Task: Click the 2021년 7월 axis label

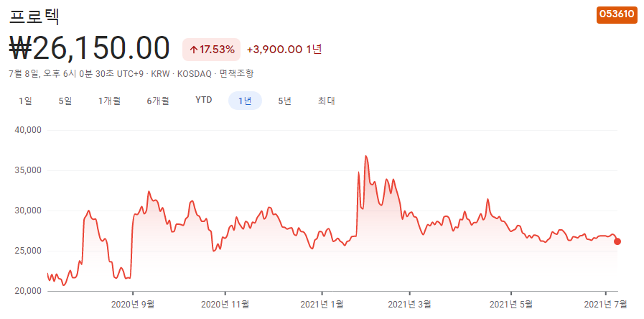Action: (x=606, y=305)
